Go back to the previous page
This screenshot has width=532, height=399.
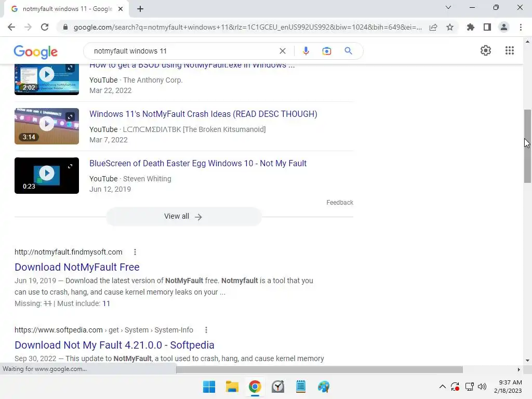[11, 27]
